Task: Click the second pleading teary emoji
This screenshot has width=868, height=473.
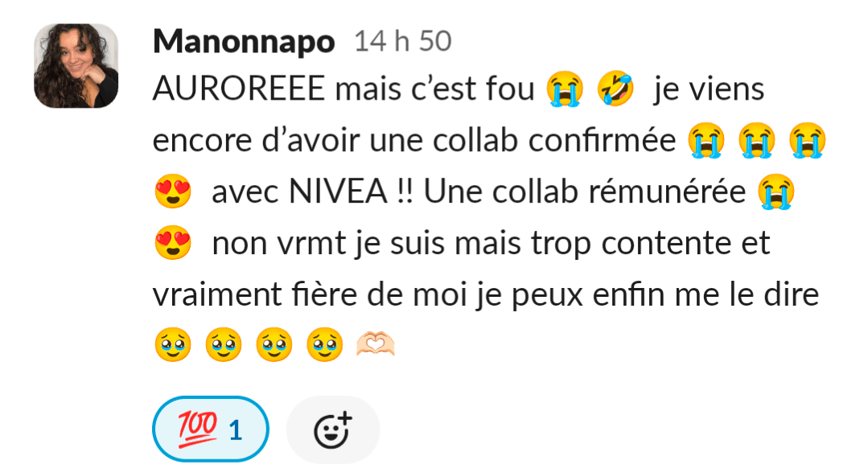Action: tap(224, 344)
